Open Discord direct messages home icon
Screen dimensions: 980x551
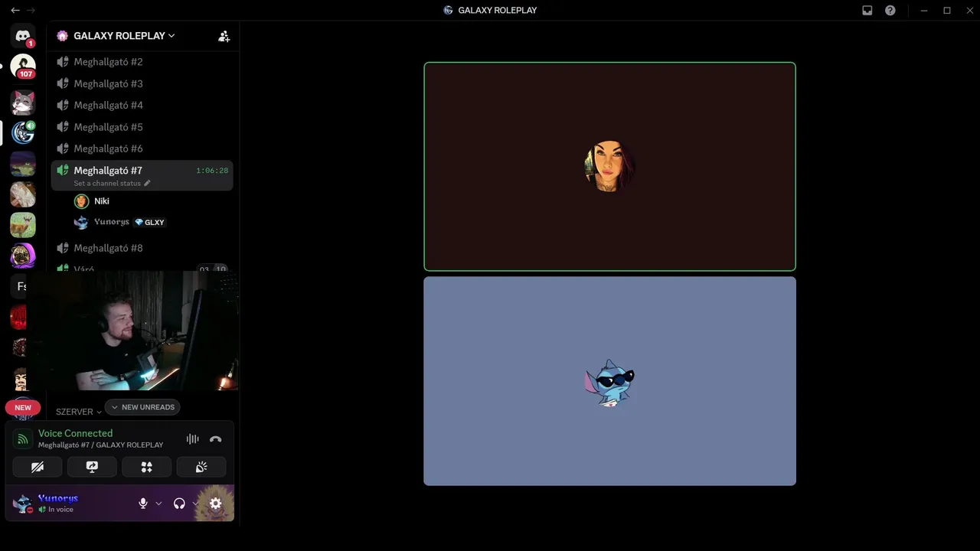tap(23, 36)
